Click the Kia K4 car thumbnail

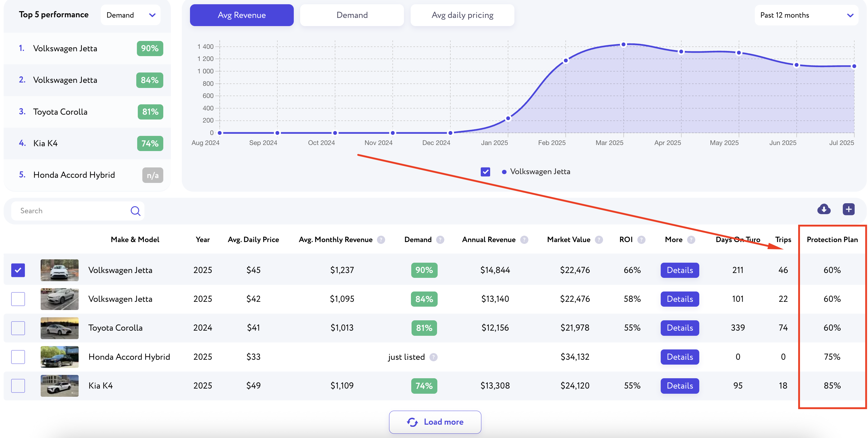tap(60, 386)
